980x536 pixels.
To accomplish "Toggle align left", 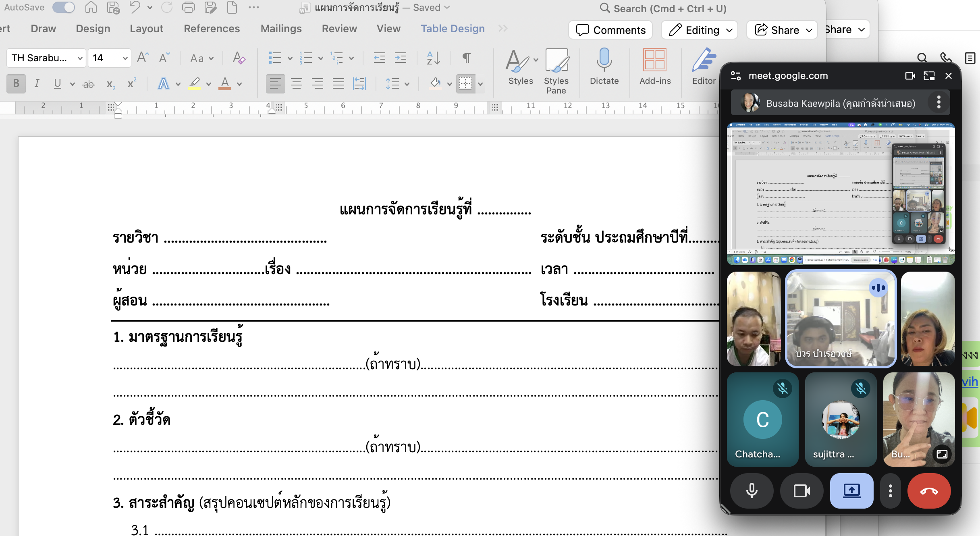I will [x=276, y=83].
